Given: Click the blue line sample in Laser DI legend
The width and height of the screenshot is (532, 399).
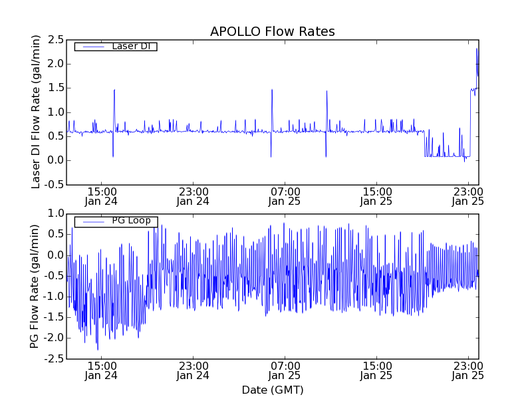Looking at the screenshot, I should point(94,47).
